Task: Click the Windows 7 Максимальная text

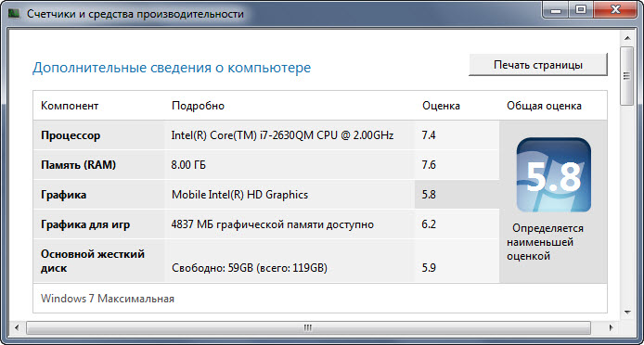Action: 108,299
